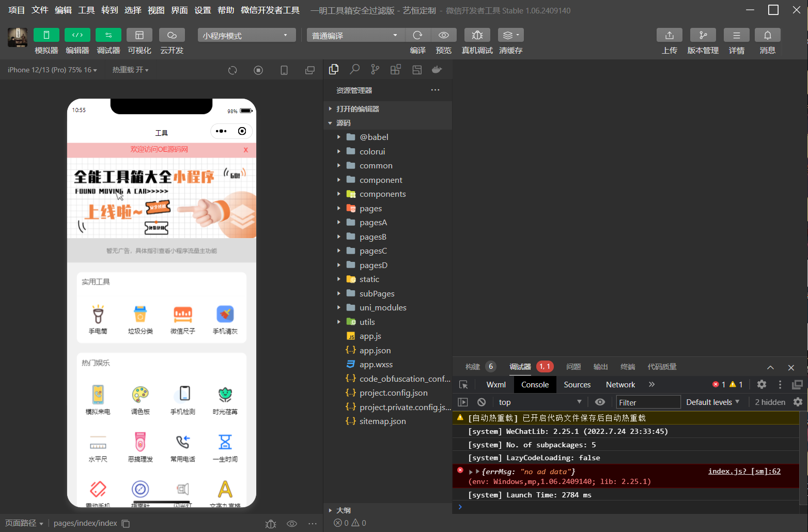Toggle the debugger panel button
The width and height of the screenshot is (808, 532).
(108, 35)
